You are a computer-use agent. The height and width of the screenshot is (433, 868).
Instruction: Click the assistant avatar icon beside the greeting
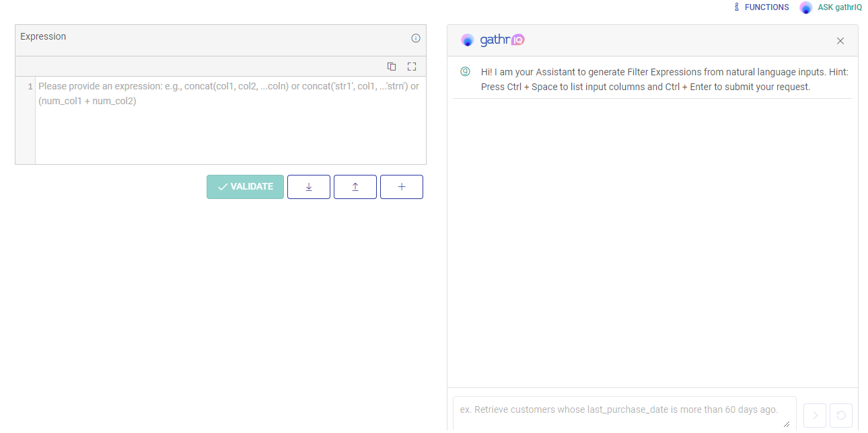pyautogui.click(x=465, y=72)
